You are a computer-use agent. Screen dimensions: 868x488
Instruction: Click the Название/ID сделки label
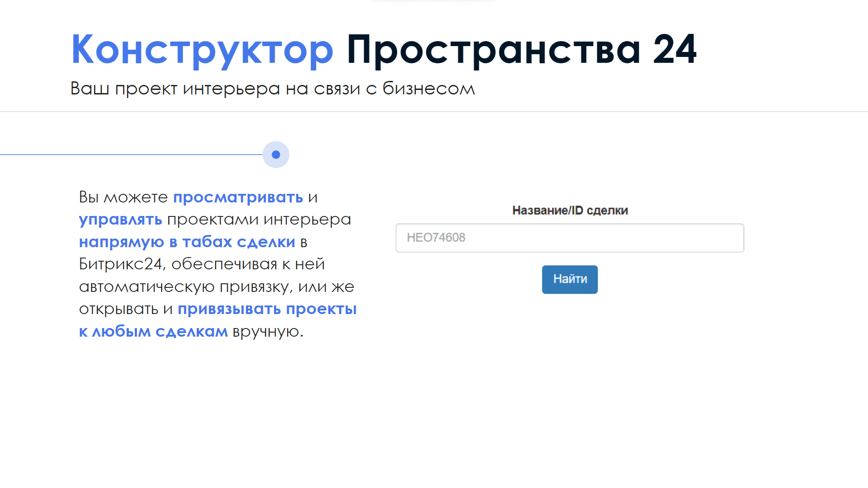[570, 210]
